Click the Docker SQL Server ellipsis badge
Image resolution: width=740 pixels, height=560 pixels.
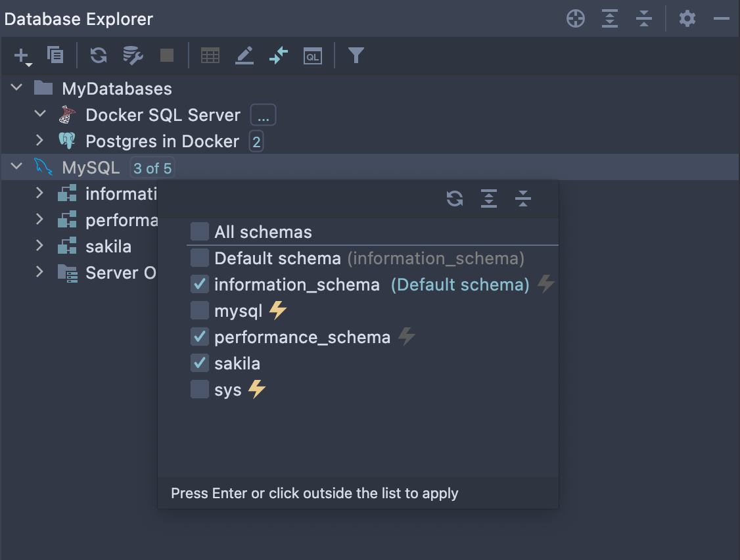(x=263, y=116)
